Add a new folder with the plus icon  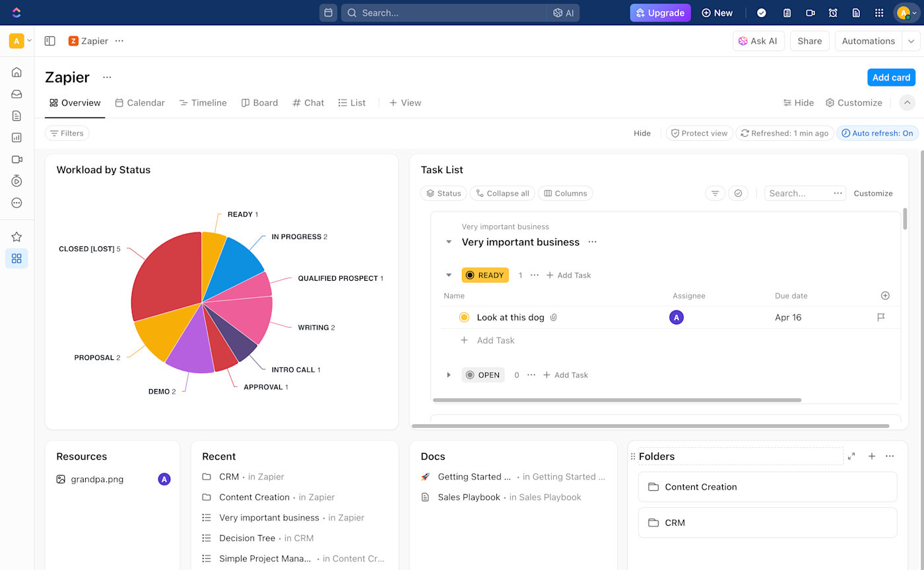tap(871, 456)
